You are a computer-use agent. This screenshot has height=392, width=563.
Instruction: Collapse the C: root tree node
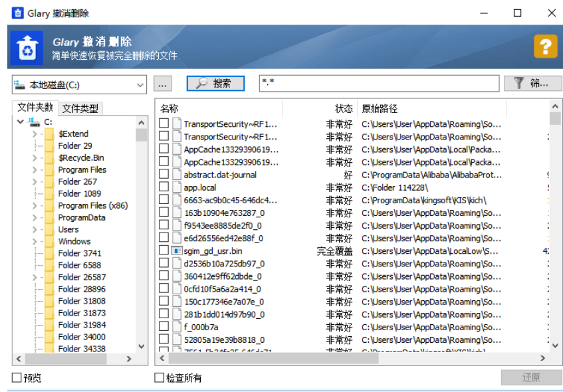21,122
